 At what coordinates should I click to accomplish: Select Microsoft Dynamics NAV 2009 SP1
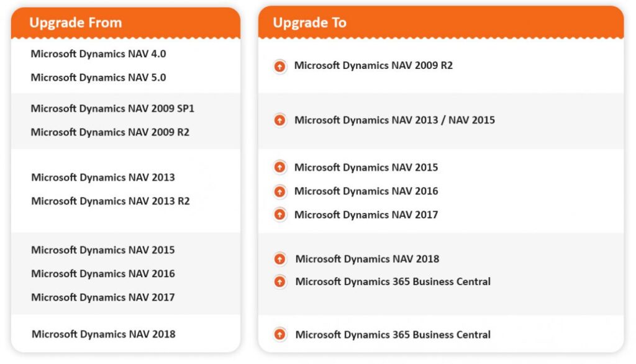112,108
